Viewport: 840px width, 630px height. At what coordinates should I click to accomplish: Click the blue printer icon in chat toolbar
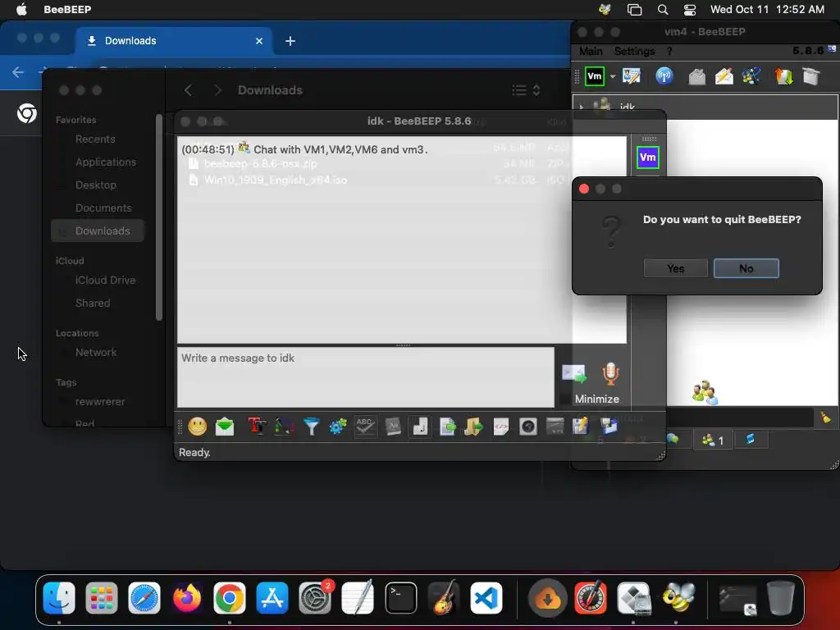click(609, 427)
